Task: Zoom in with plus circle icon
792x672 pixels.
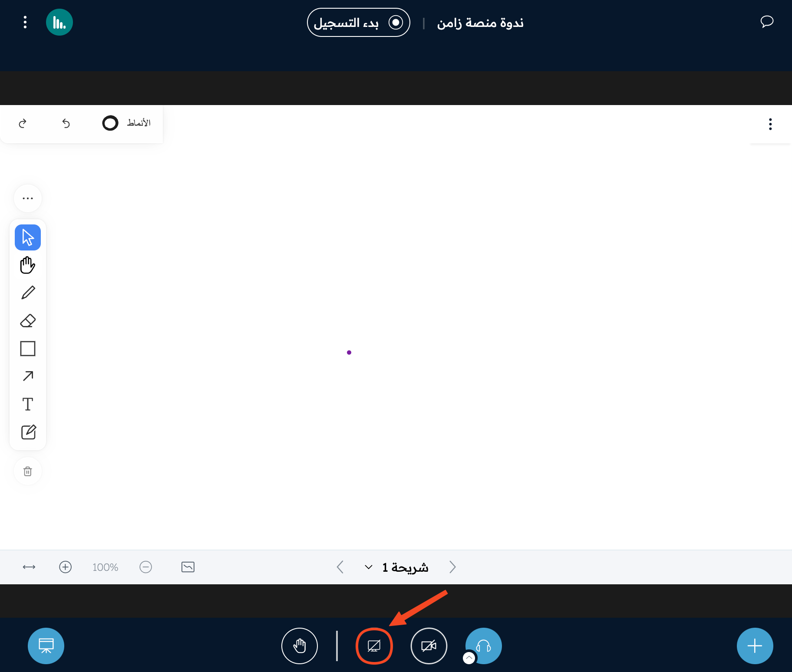Action: (65, 567)
